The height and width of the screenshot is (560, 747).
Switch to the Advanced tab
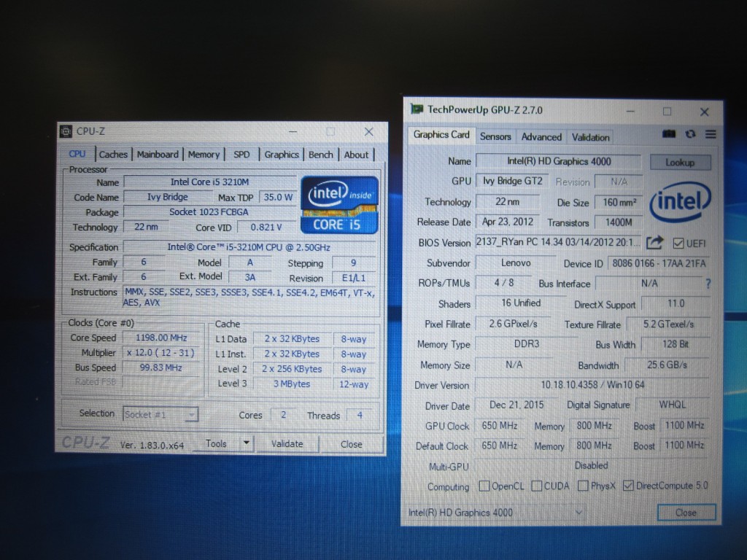[x=541, y=136]
